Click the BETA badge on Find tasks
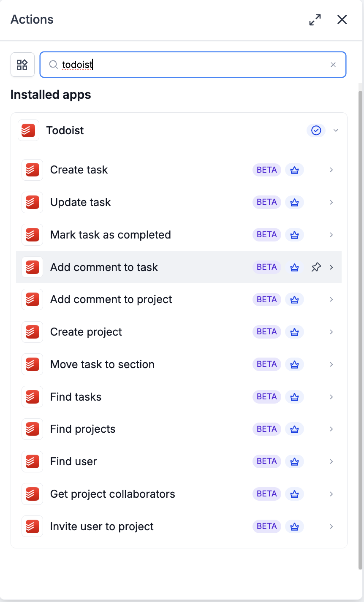The height and width of the screenshot is (602, 364). pos(267,397)
